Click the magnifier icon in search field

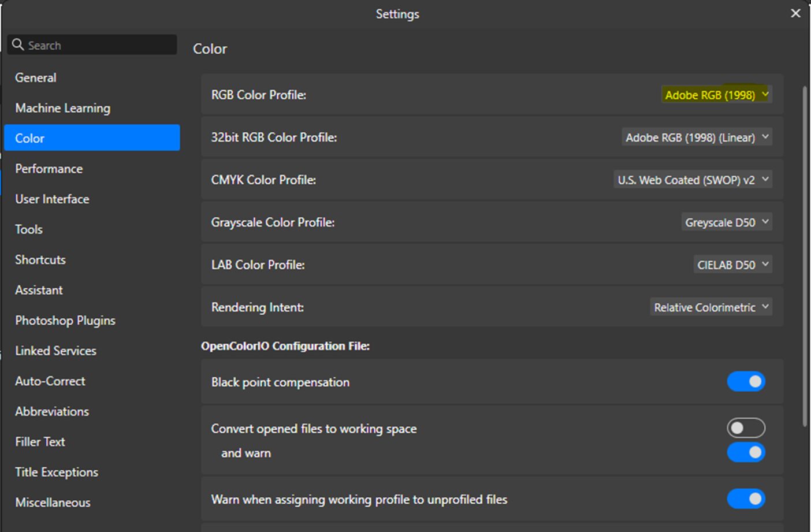pos(18,44)
